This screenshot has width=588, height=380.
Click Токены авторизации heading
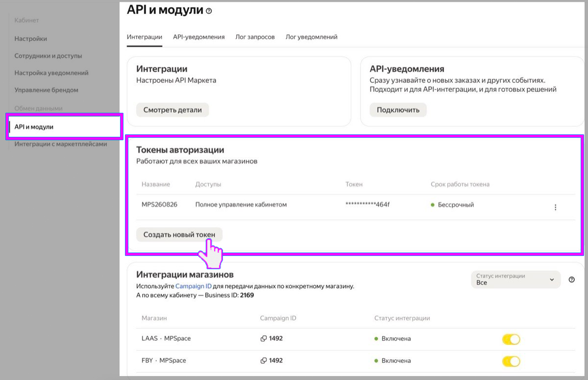tap(180, 150)
